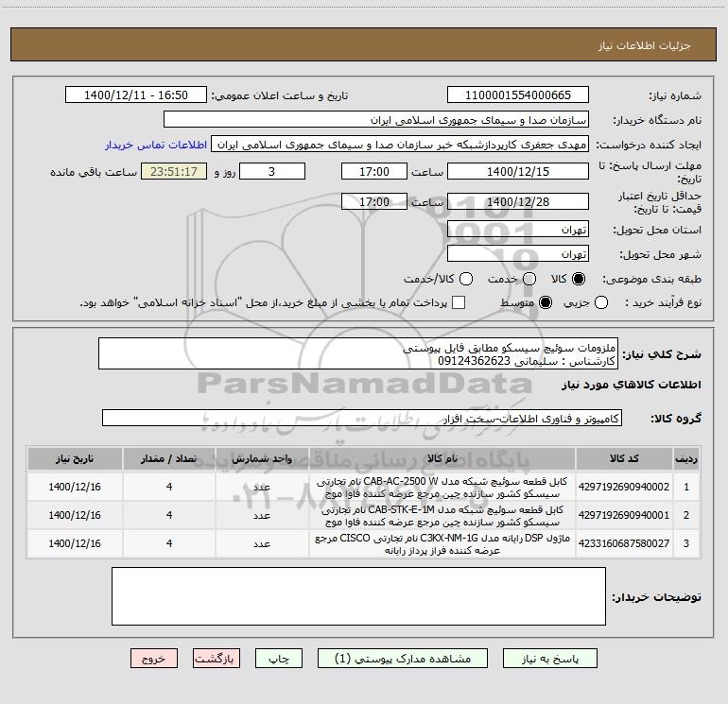Click the اطلاعات کالاهای مورد نیاز heading
The image size is (728, 704).
[631, 386]
